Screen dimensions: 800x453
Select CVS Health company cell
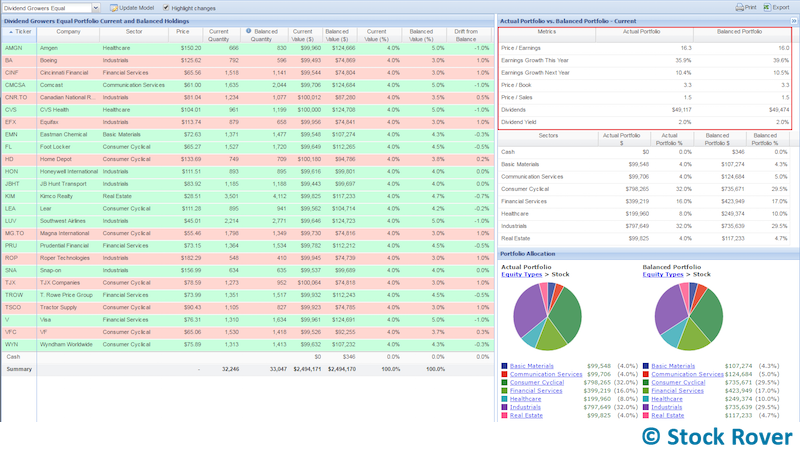pos(68,110)
